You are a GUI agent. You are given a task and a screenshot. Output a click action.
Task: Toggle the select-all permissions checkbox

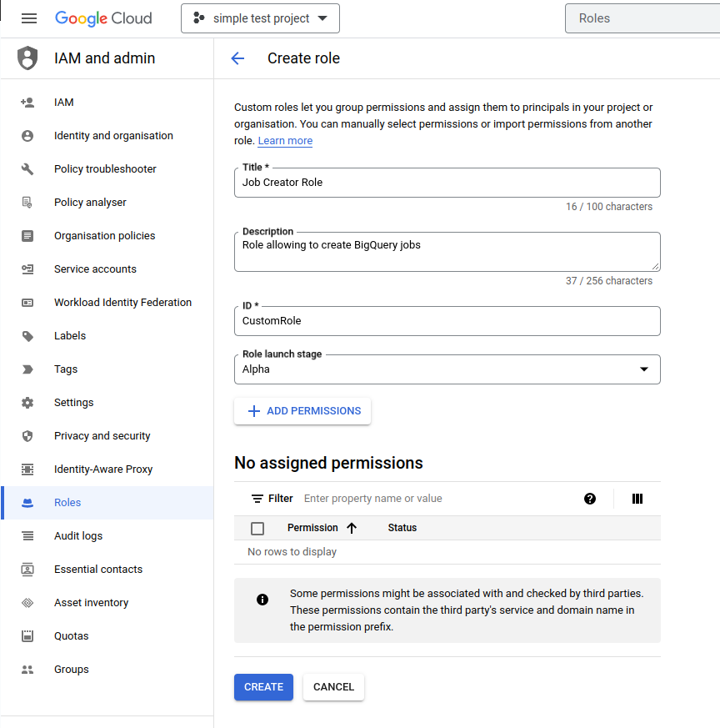coord(257,528)
